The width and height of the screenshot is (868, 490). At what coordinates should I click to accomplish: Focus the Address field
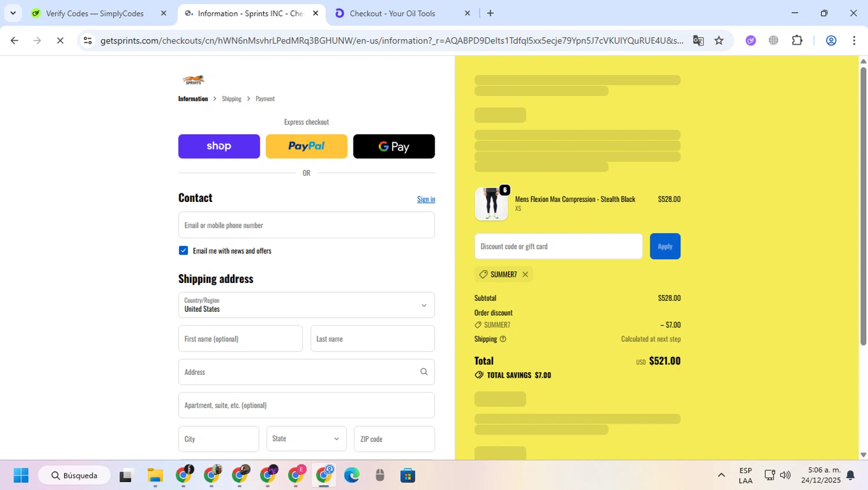point(306,372)
